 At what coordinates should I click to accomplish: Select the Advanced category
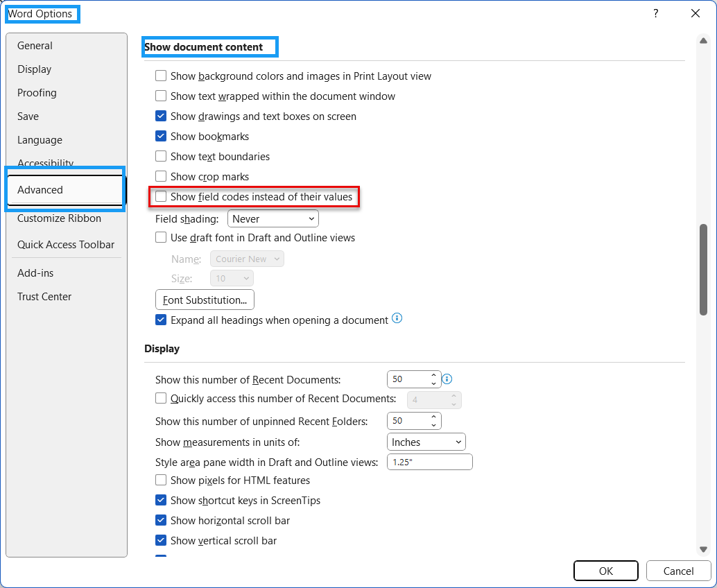(x=65, y=190)
